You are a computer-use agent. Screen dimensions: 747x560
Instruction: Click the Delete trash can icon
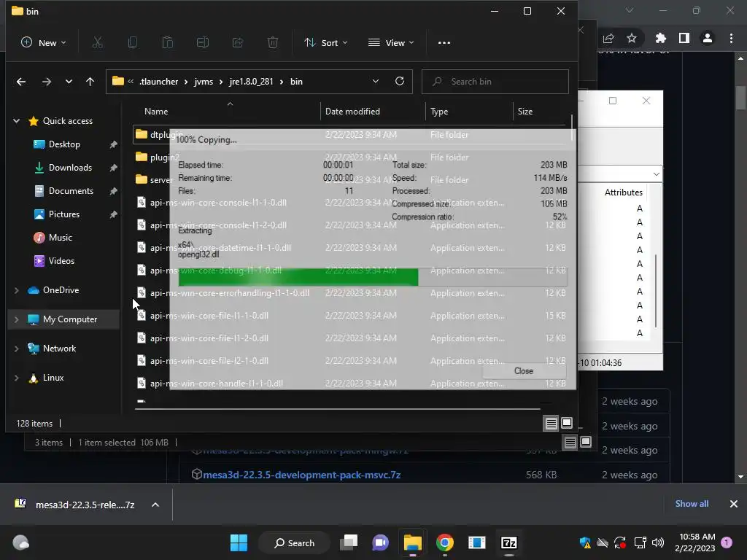click(273, 43)
